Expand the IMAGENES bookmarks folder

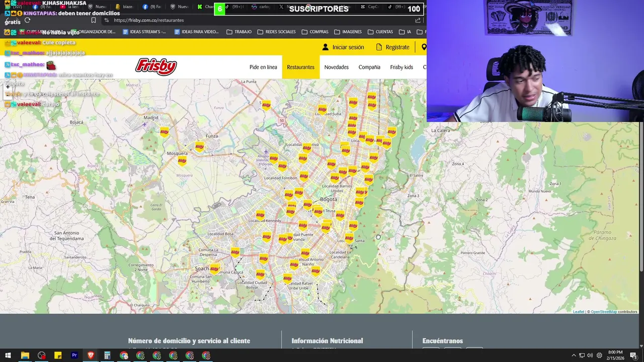(x=348, y=32)
